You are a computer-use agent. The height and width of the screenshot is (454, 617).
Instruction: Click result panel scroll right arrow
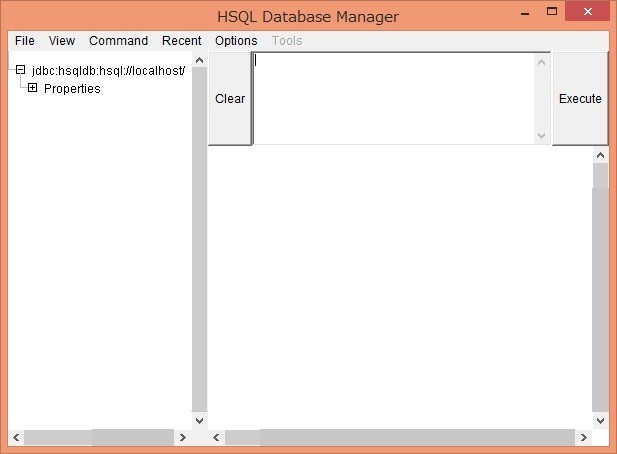[x=584, y=437]
